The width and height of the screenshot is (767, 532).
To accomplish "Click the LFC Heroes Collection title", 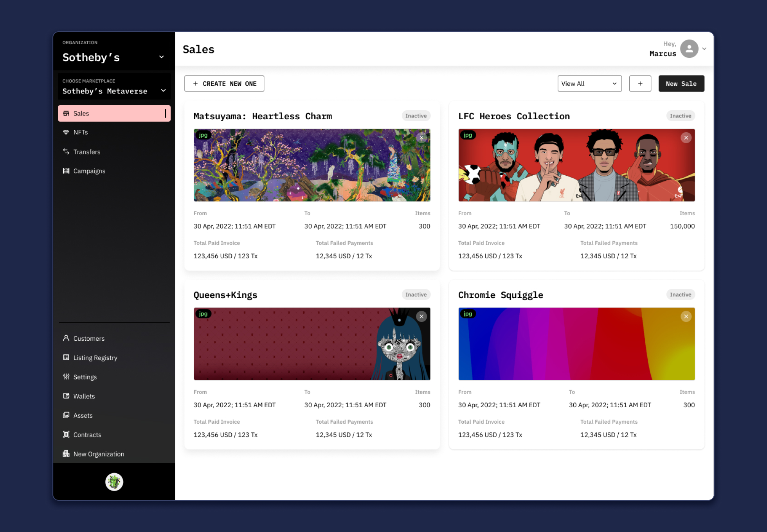I will point(514,116).
